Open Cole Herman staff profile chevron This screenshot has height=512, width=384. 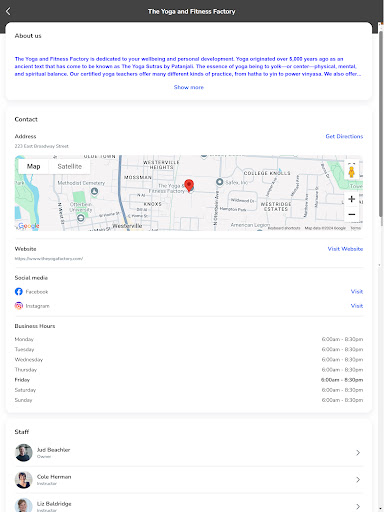click(358, 479)
